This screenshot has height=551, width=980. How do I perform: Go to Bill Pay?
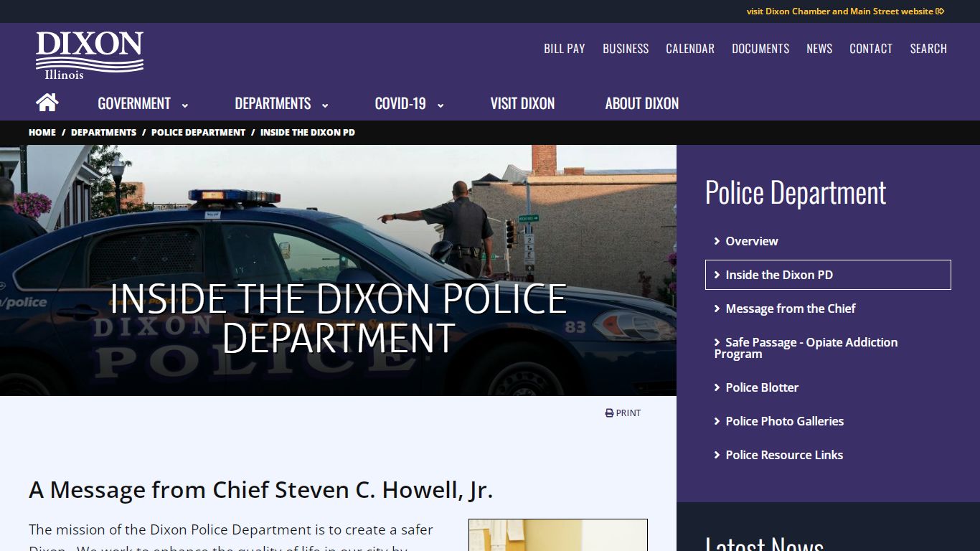pyautogui.click(x=565, y=49)
